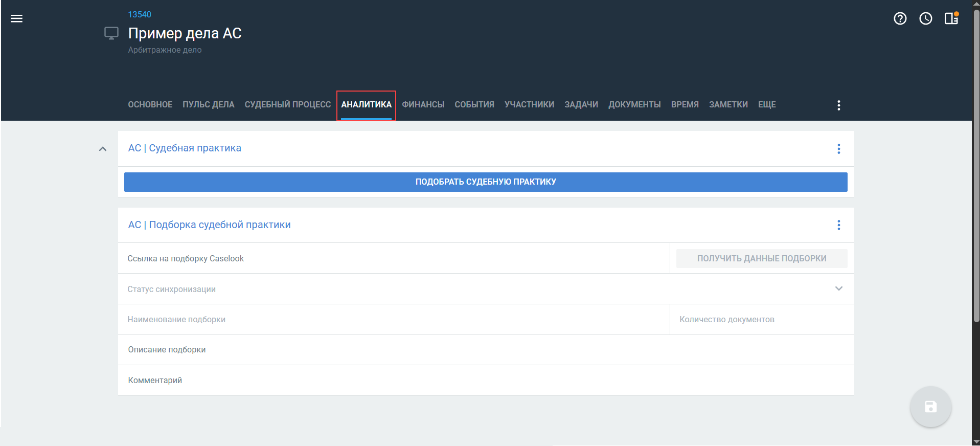Open the hamburger main menu
This screenshot has width=980, height=446.
click(x=16, y=19)
